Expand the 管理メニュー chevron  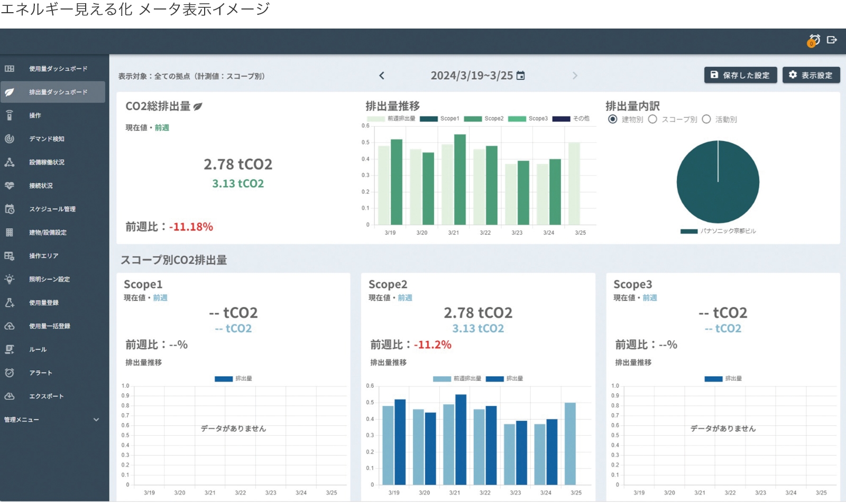[x=96, y=419]
